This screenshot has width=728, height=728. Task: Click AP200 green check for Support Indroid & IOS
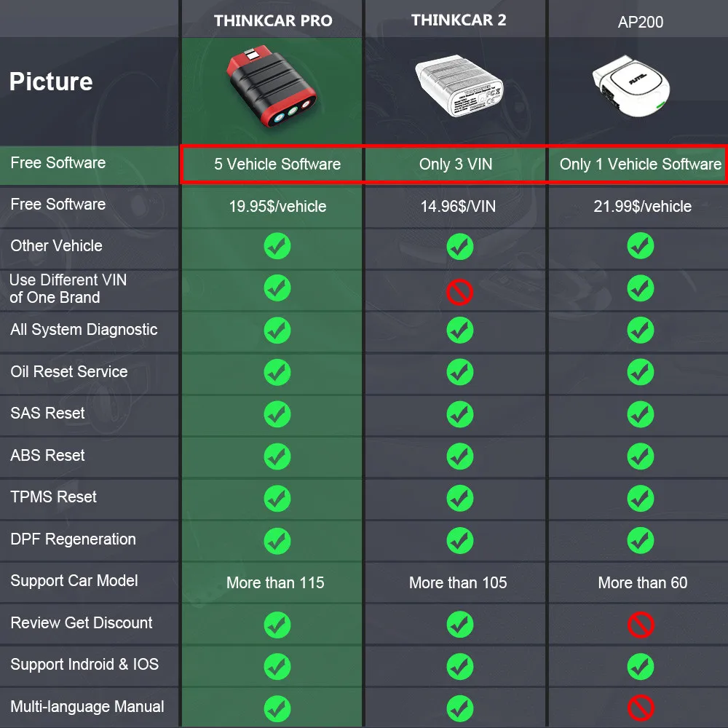[641, 667]
